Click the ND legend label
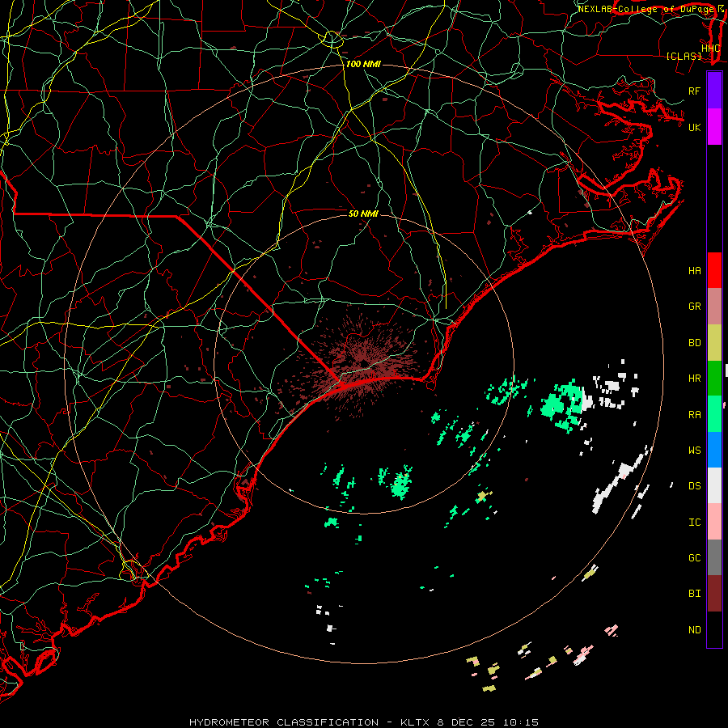Screen dimensions: 728x728 695,630
